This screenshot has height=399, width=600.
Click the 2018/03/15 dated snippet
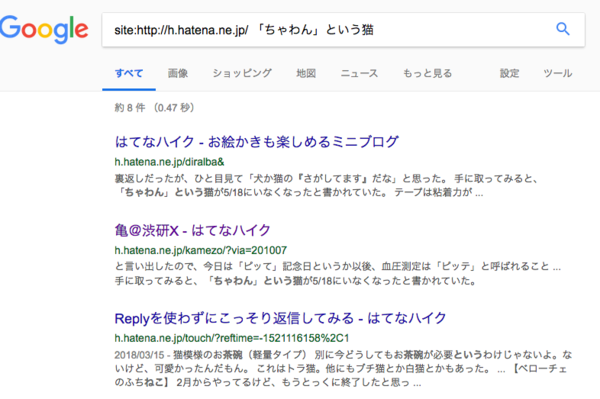click(x=343, y=368)
